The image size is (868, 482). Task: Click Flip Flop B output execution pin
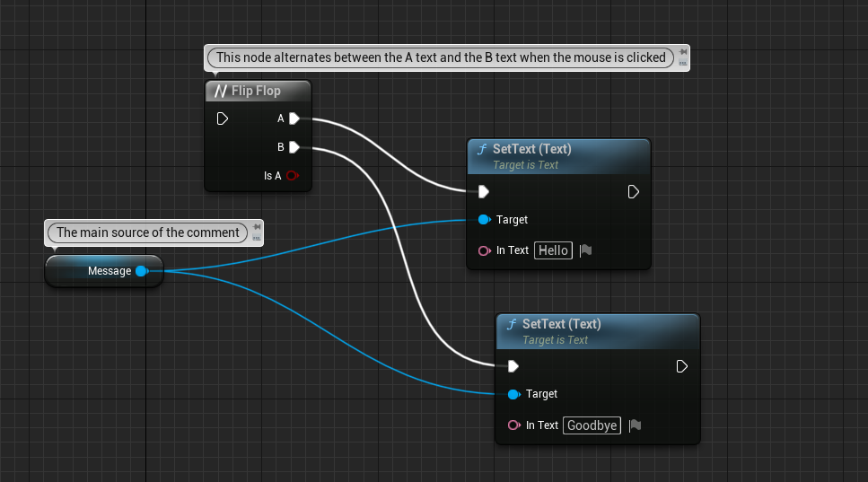[x=294, y=147]
